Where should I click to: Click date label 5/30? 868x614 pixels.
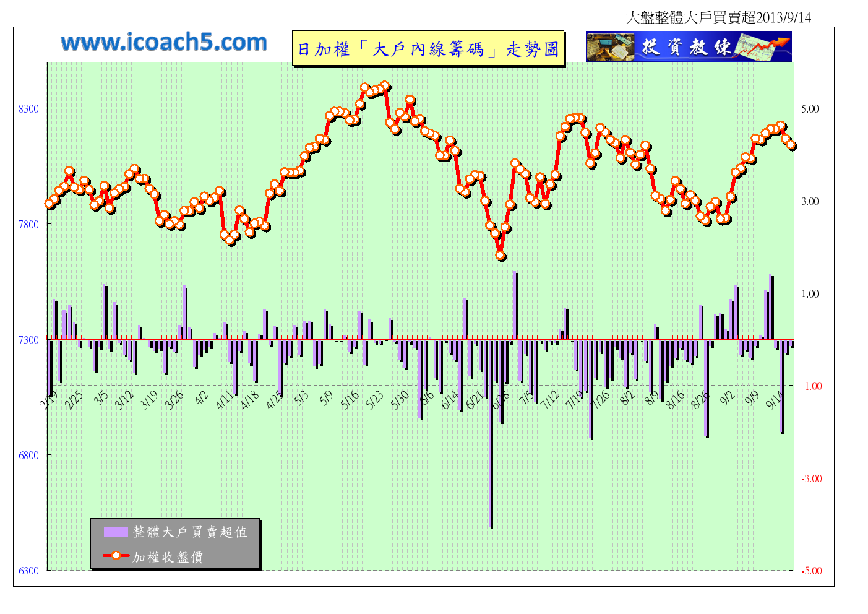[x=400, y=399]
